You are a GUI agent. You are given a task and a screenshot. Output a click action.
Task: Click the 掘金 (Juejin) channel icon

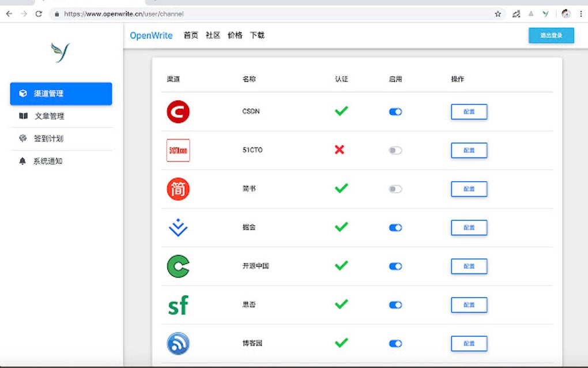coord(178,227)
